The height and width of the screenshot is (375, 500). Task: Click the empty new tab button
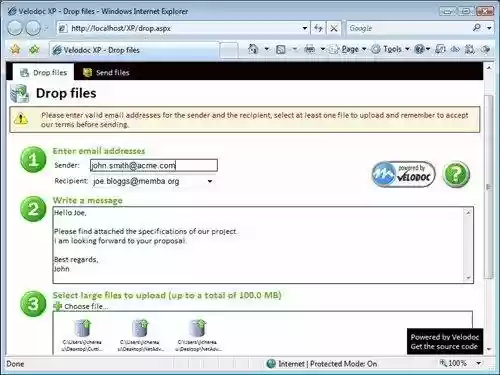click(x=229, y=50)
